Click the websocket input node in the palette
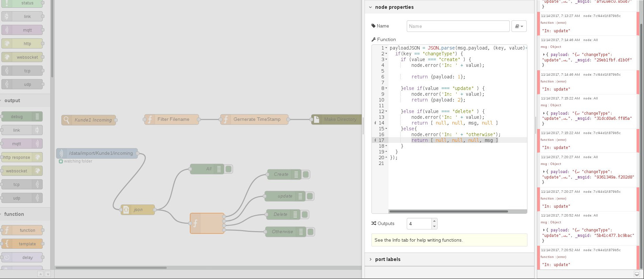This screenshot has width=644, height=279. point(22,57)
